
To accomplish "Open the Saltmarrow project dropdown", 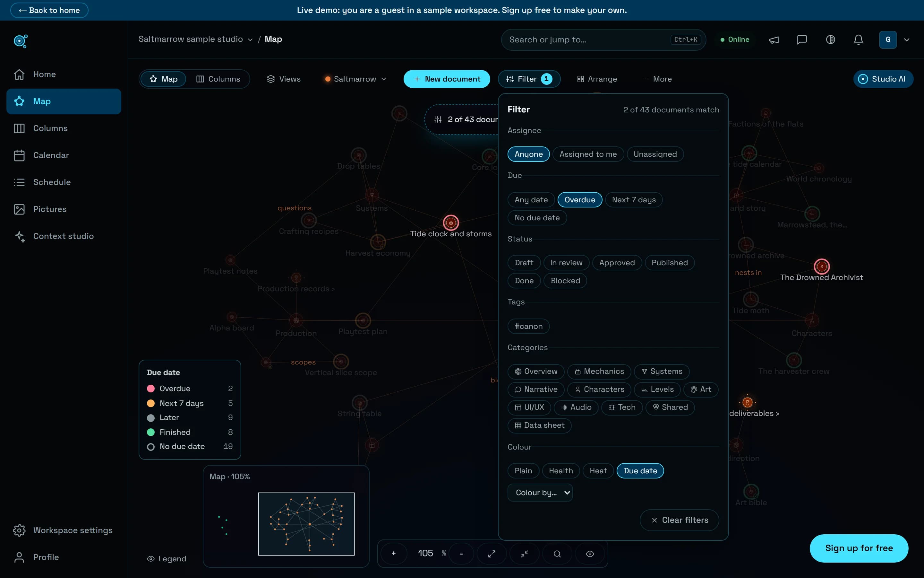I will [355, 79].
